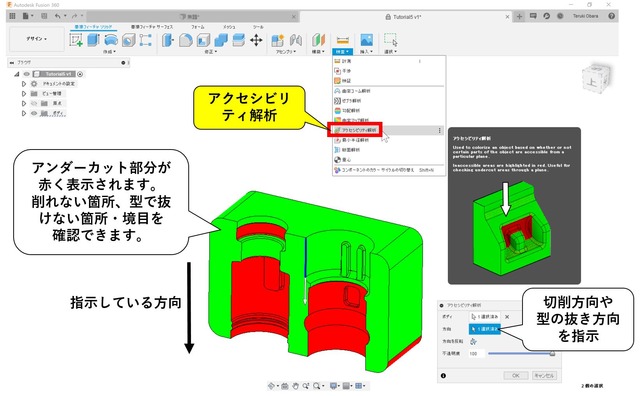Select the window Selection tool
Image resolution: width=640 pixels, height=396 pixels.
pos(391,40)
